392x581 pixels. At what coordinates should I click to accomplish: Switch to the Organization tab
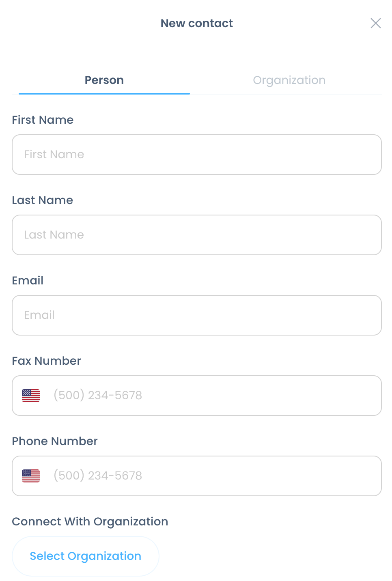(289, 80)
